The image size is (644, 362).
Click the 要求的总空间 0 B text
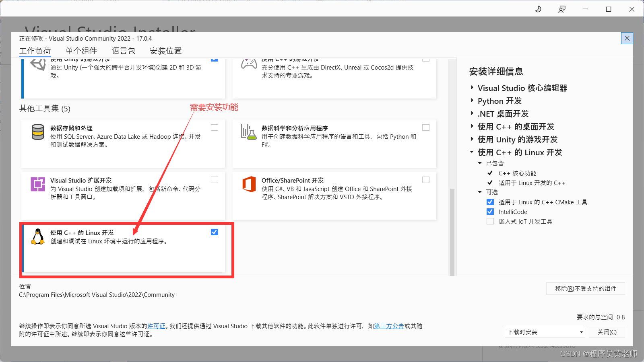pyautogui.click(x=601, y=317)
